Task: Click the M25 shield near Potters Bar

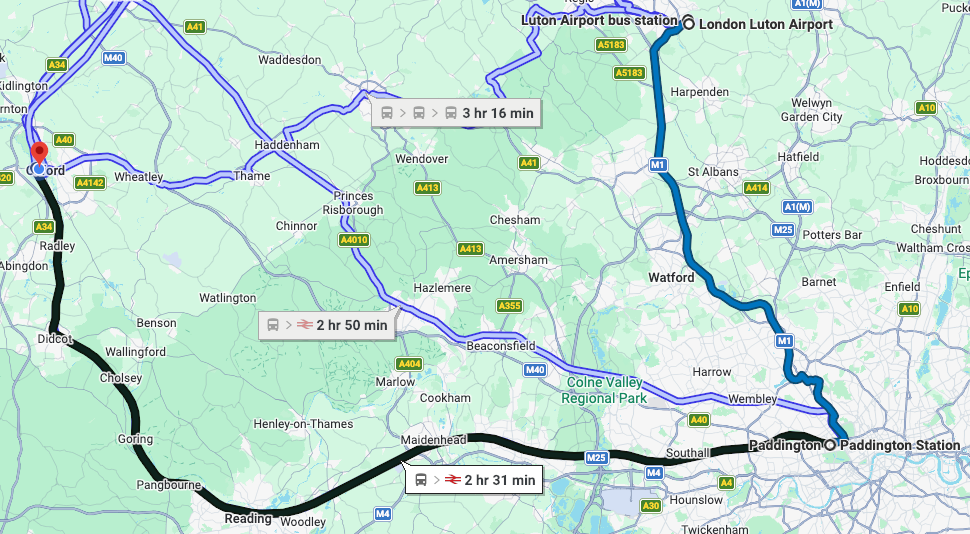Action: tap(783, 230)
